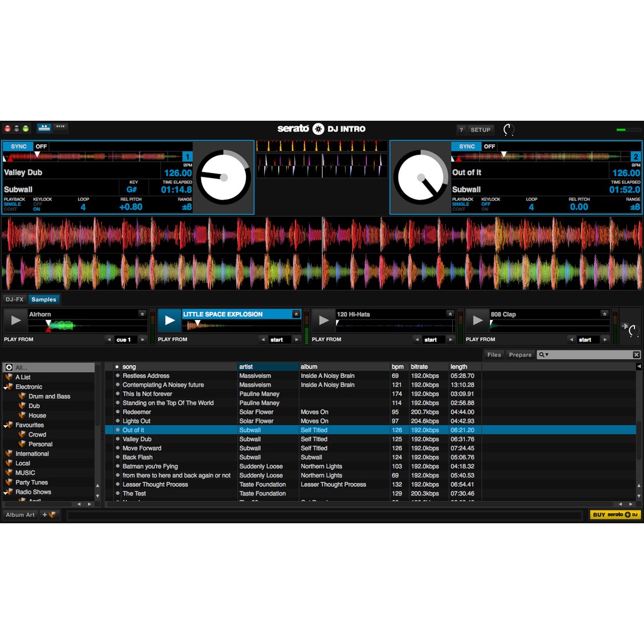Image resolution: width=644 pixels, height=644 pixels.
Task: Select next play-from point for 120 Hi-Hats
Action: (450, 340)
